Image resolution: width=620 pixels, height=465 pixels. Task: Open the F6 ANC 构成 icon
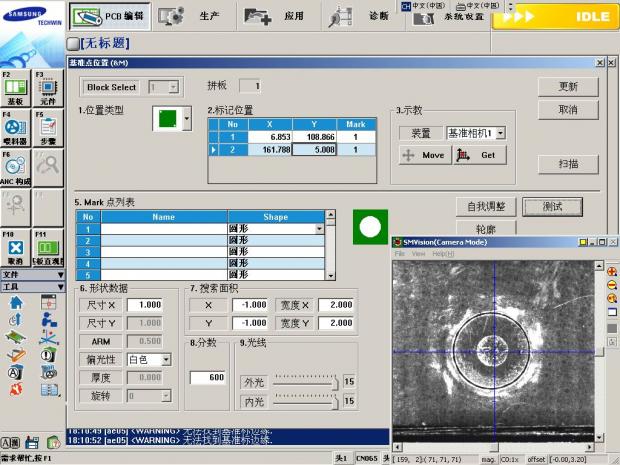point(15,168)
